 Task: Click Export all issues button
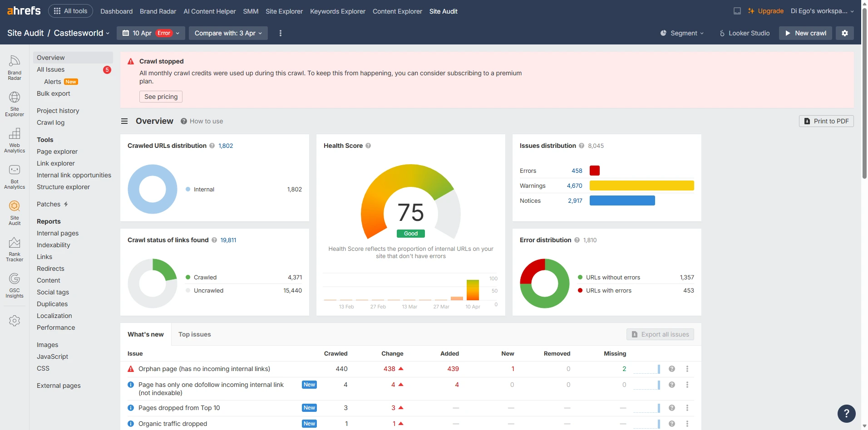tap(660, 334)
